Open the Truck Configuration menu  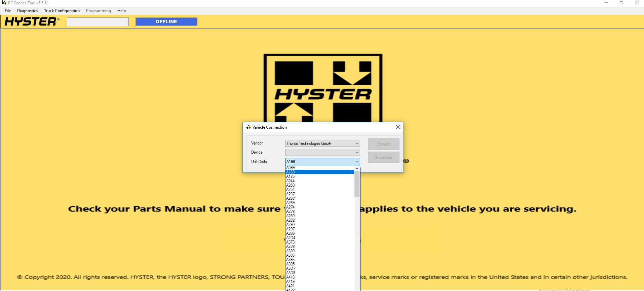(x=62, y=11)
